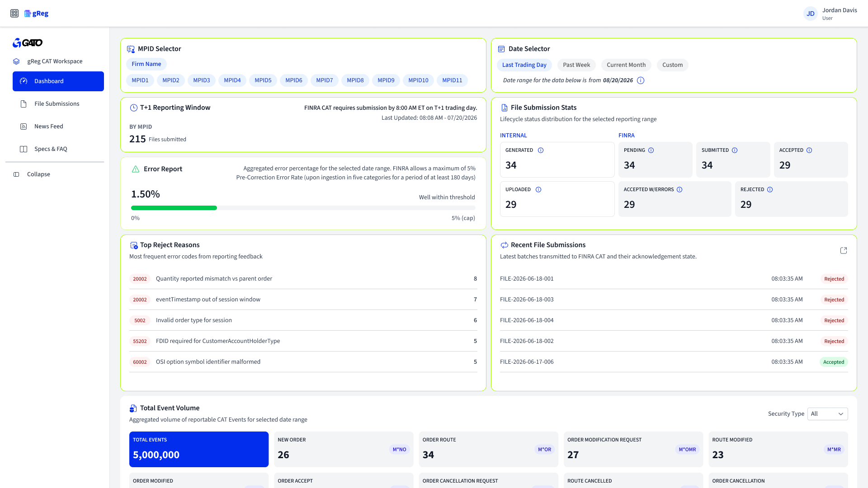
Task: Click info icon next to UPLOADED
Action: [538, 190]
